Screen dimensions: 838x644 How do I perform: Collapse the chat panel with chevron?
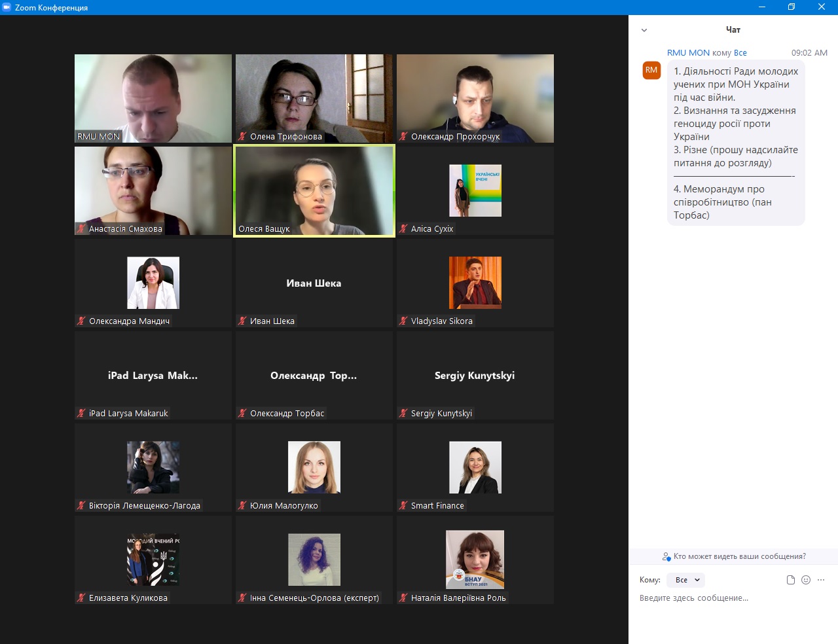[644, 30]
